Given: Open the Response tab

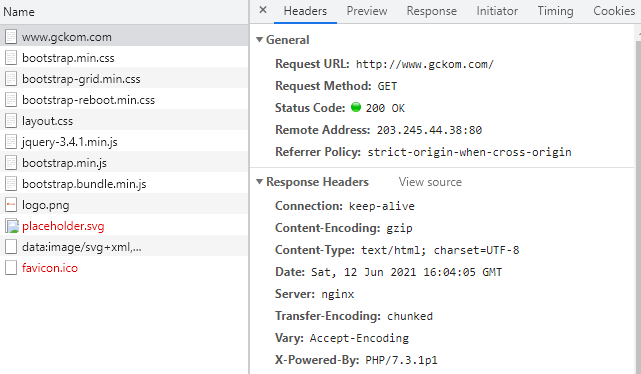Looking at the screenshot, I should [431, 11].
